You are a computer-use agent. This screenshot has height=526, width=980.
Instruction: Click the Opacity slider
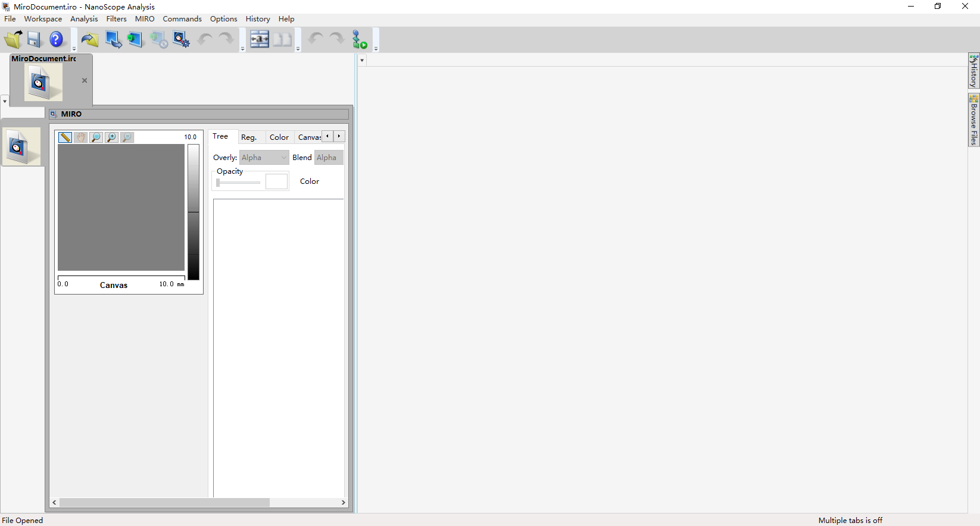pos(238,183)
